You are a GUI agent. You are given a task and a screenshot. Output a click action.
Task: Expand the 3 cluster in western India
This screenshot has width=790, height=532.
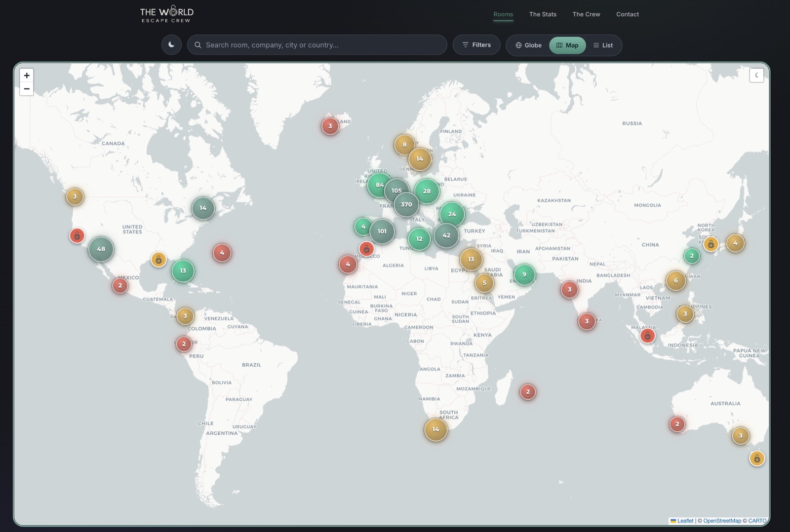569,290
